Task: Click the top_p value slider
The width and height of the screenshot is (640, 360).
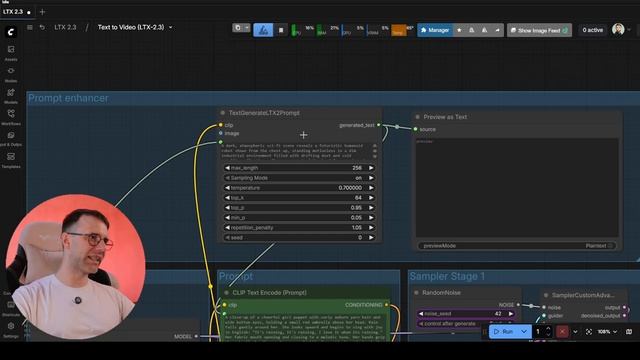Action: tap(299, 208)
